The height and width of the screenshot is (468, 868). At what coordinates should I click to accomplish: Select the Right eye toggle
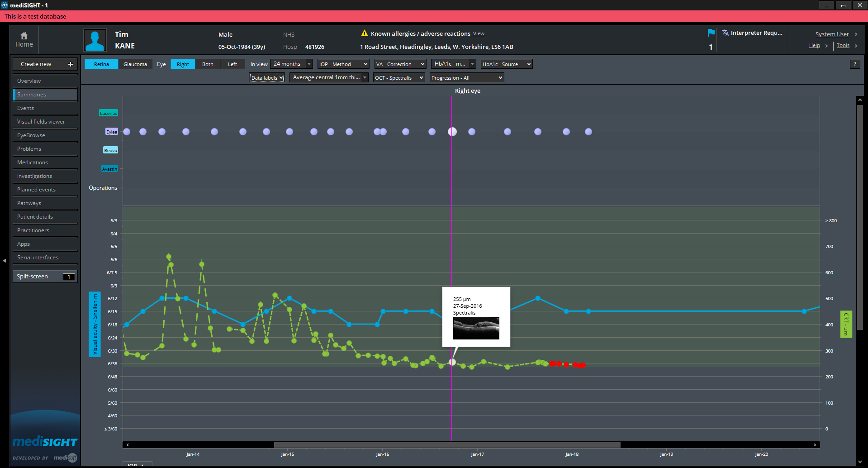[183, 64]
